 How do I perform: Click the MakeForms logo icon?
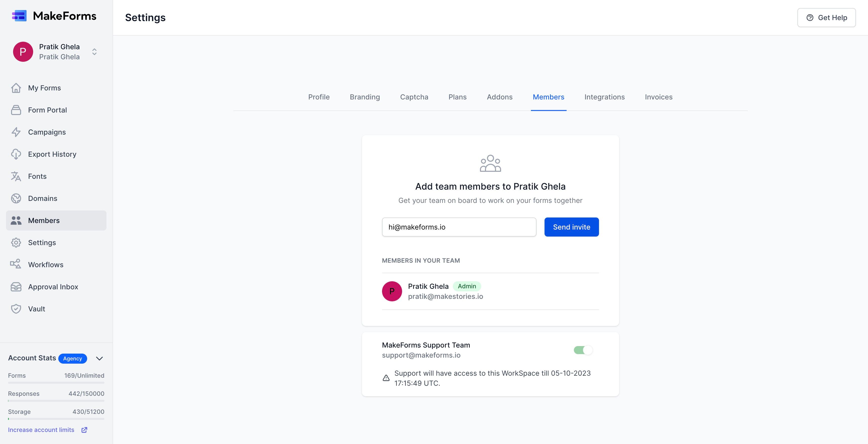coord(19,16)
